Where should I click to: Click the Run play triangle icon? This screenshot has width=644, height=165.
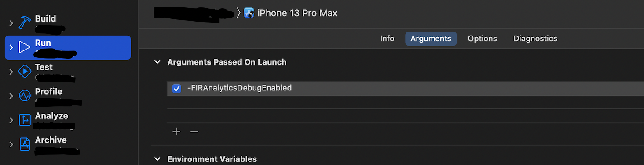pyautogui.click(x=25, y=47)
